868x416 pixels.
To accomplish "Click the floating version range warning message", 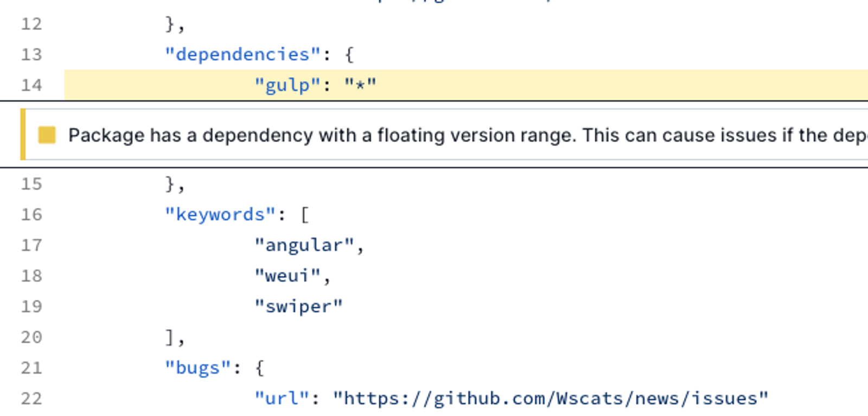I will [x=468, y=135].
